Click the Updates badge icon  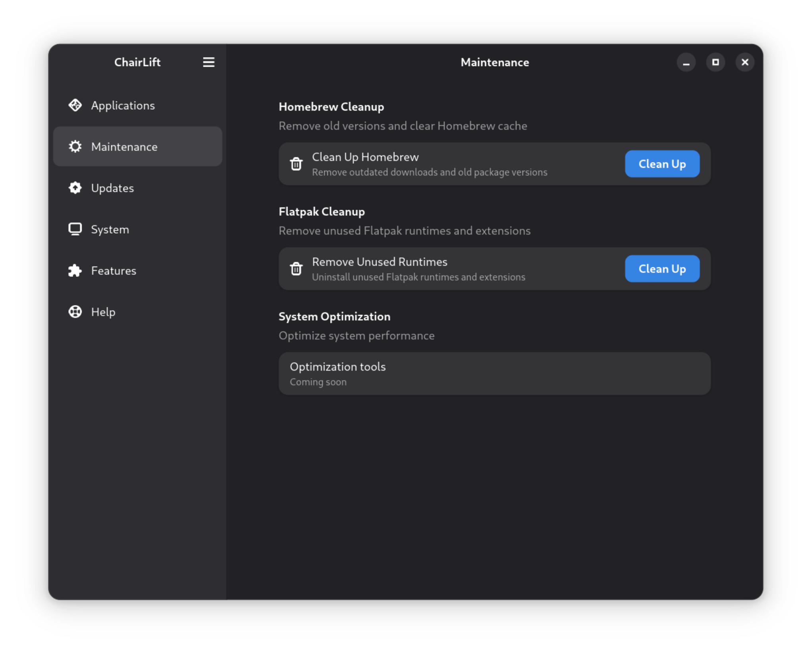pos(75,188)
